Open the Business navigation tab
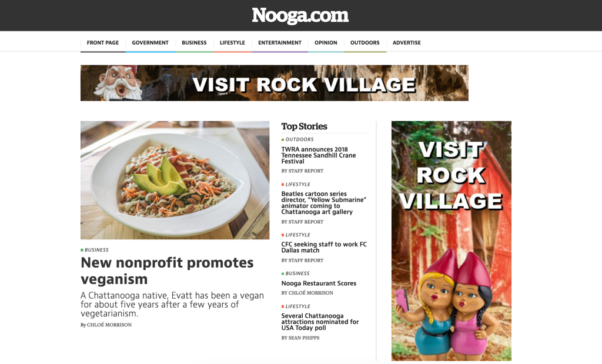The image size is (602, 364). [194, 42]
